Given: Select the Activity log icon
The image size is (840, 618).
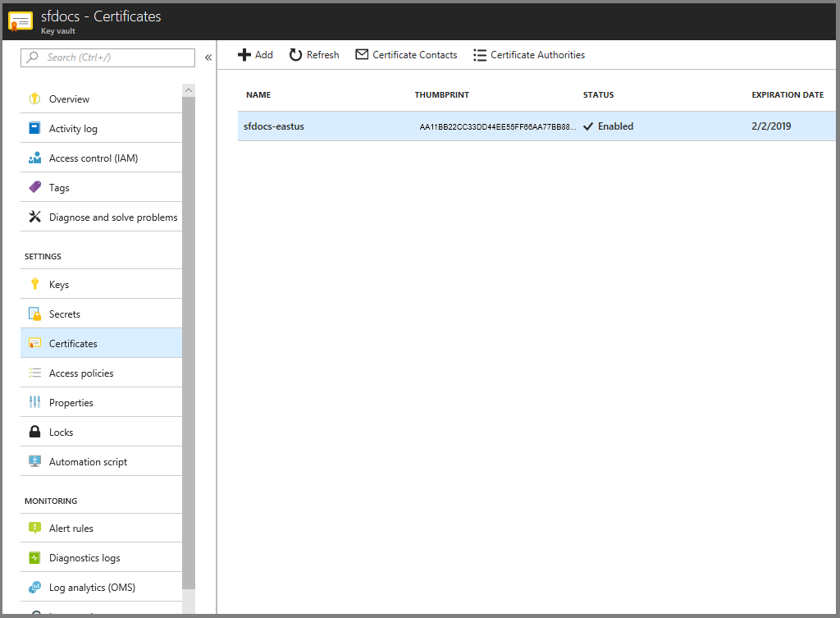Looking at the screenshot, I should (x=36, y=128).
